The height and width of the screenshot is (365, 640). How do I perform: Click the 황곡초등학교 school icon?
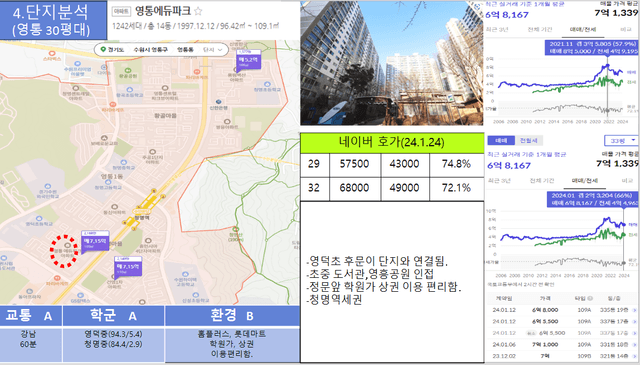130,89
